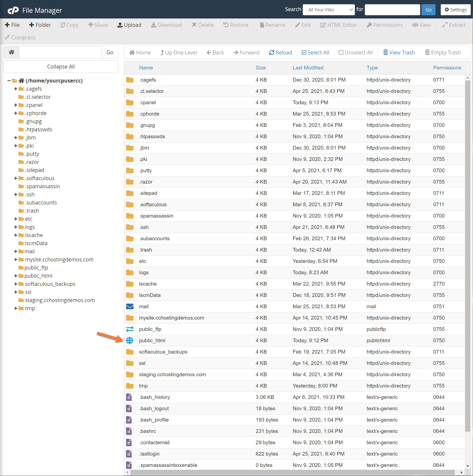Collapse the /home/yourcpusercc root node
Screen dimensions: 473x476
click(x=9, y=81)
